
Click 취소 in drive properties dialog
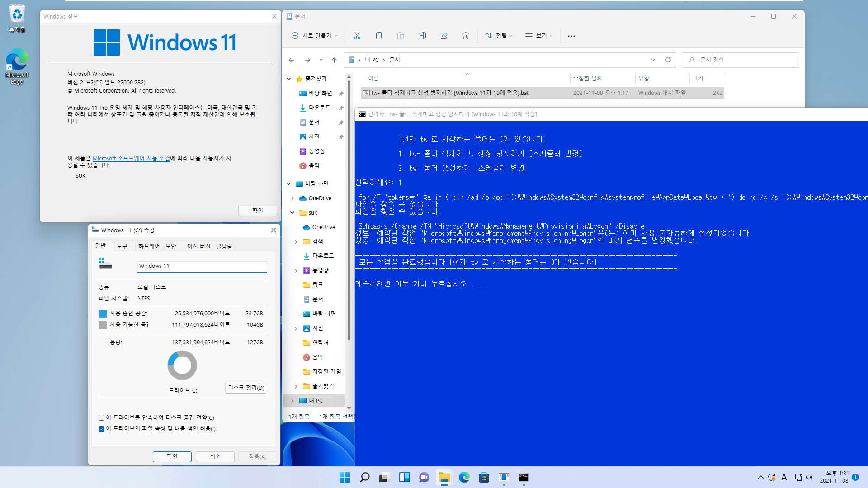click(215, 457)
